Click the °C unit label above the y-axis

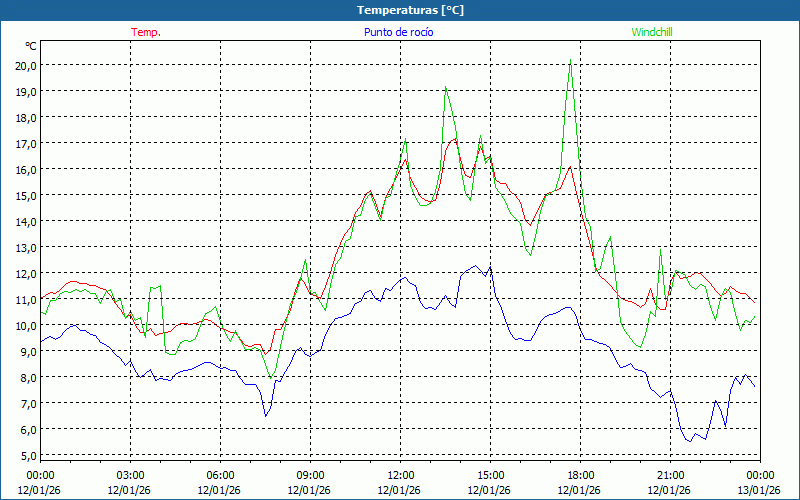30,46
